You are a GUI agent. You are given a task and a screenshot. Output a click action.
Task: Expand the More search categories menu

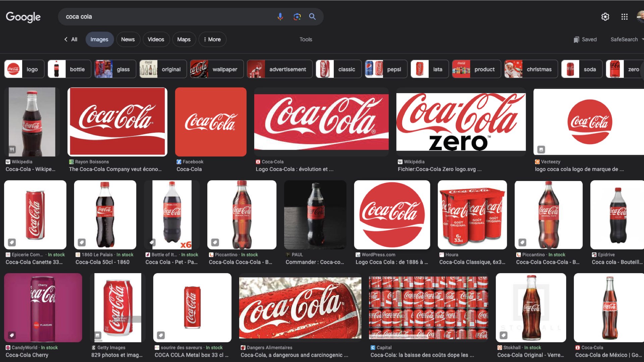pyautogui.click(x=212, y=39)
